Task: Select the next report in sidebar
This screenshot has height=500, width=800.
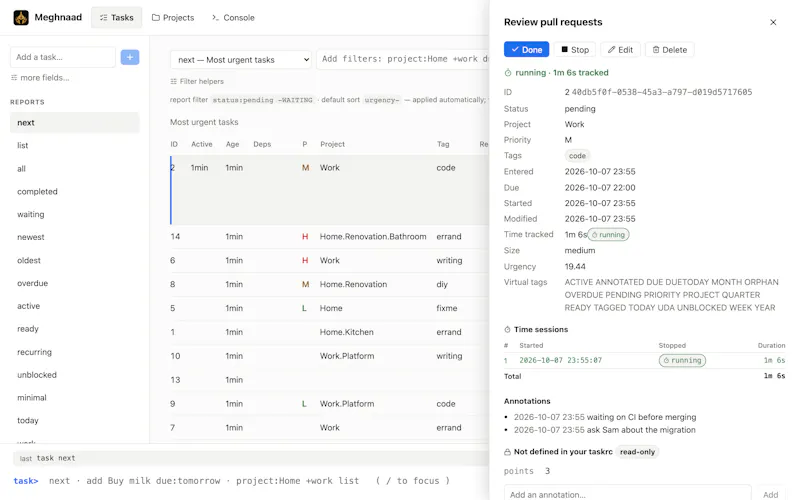Action: click(74, 122)
